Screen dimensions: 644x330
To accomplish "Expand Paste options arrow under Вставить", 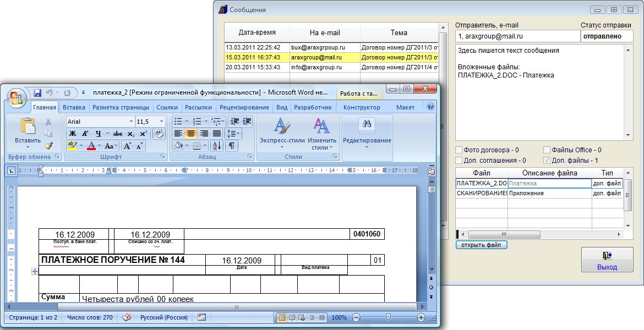I will (x=28, y=147).
